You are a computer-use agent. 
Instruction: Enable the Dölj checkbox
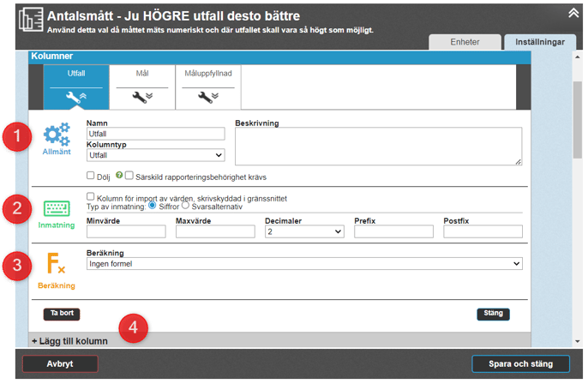pos(92,176)
